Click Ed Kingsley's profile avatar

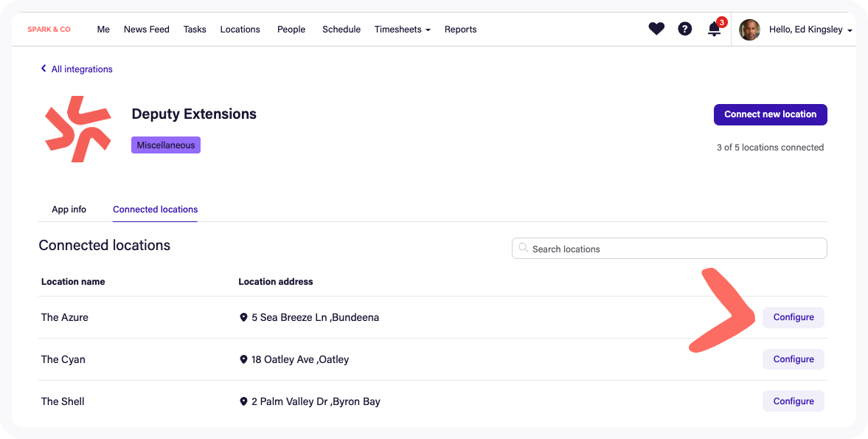coord(749,30)
